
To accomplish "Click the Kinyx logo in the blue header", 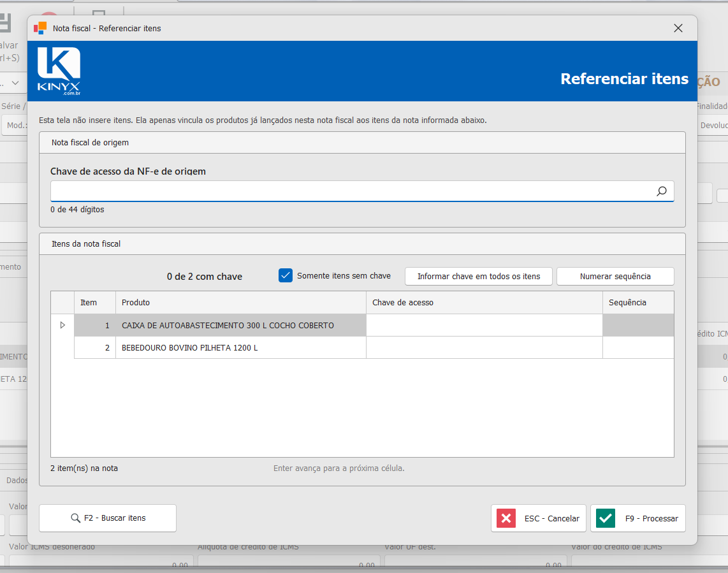I will pos(59,71).
